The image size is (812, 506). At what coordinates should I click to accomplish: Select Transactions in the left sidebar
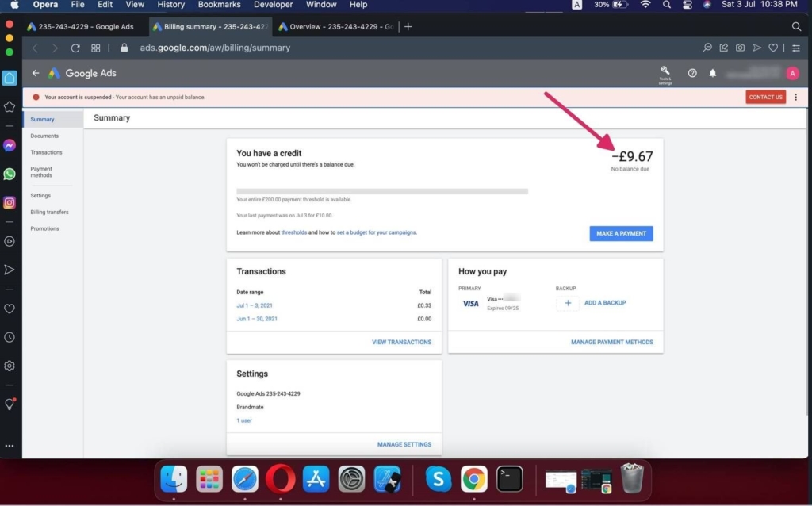pyautogui.click(x=46, y=152)
